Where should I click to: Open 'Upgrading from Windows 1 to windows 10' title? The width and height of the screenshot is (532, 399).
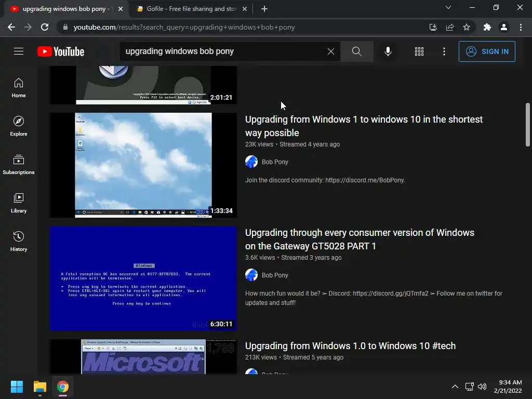[x=364, y=126]
